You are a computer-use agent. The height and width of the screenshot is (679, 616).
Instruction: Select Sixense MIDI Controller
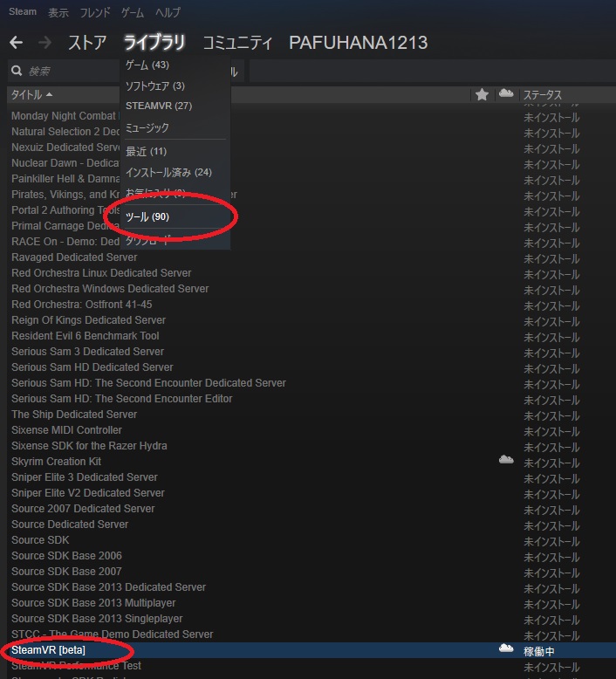pos(66,430)
